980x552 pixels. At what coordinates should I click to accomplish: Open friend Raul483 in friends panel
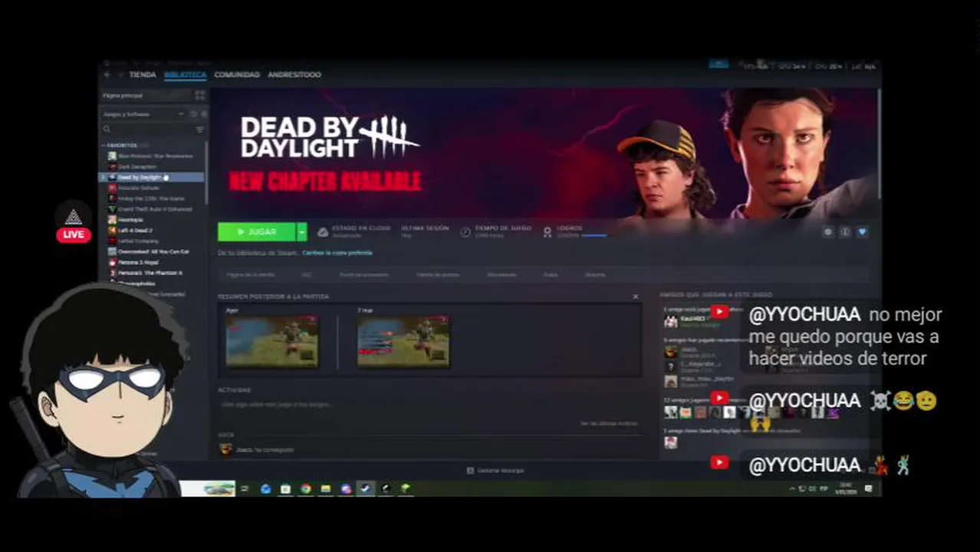click(692, 320)
